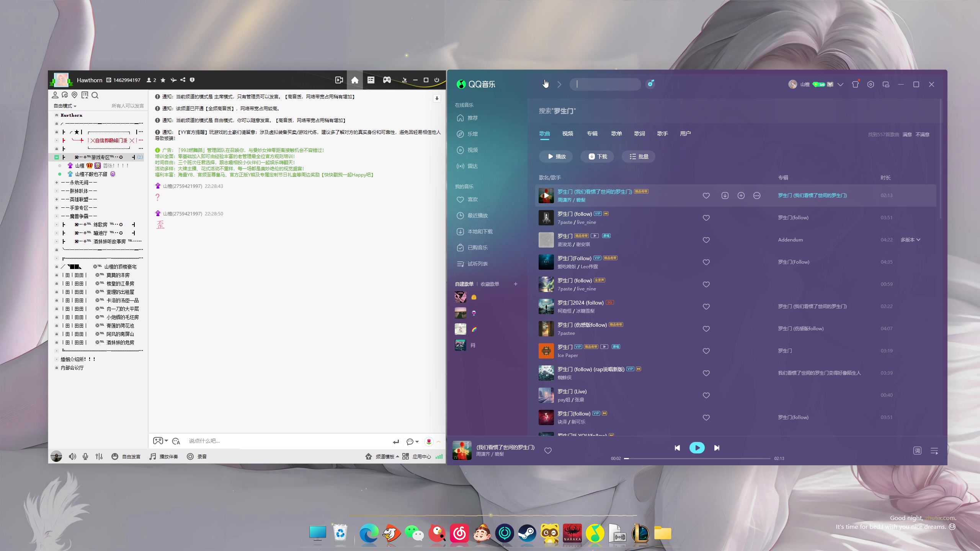Screen dimensions: 980x551
Task: Open 乐馆 in QQ Music sidebar
Action: [x=467, y=134]
